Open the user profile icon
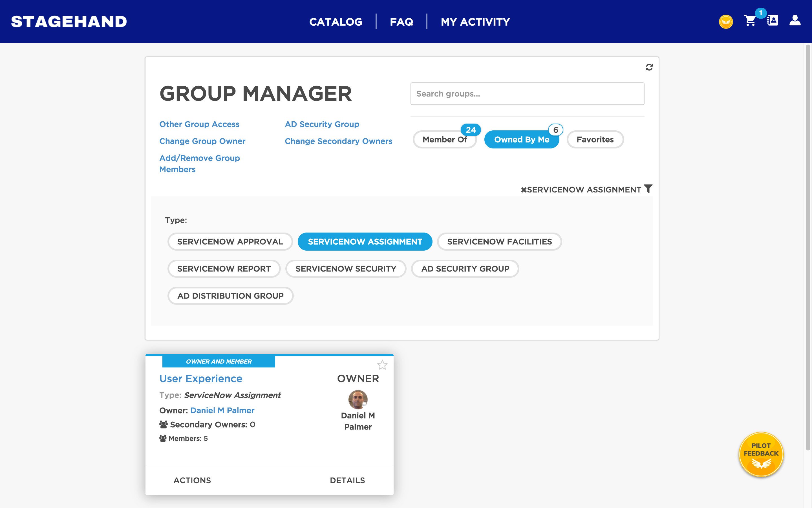The height and width of the screenshot is (508, 812). [x=795, y=20]
